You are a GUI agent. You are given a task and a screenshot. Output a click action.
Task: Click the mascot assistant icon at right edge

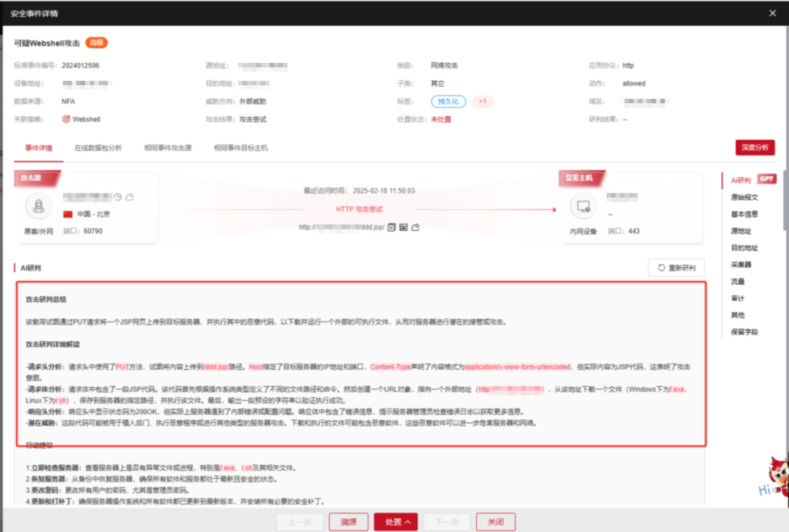tap(778, 477)
